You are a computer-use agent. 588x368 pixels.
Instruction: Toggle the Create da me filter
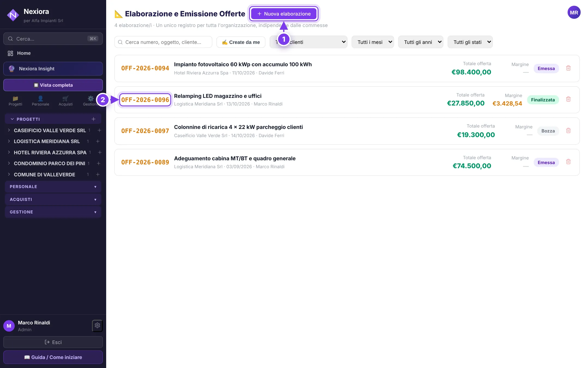point(241,42)
